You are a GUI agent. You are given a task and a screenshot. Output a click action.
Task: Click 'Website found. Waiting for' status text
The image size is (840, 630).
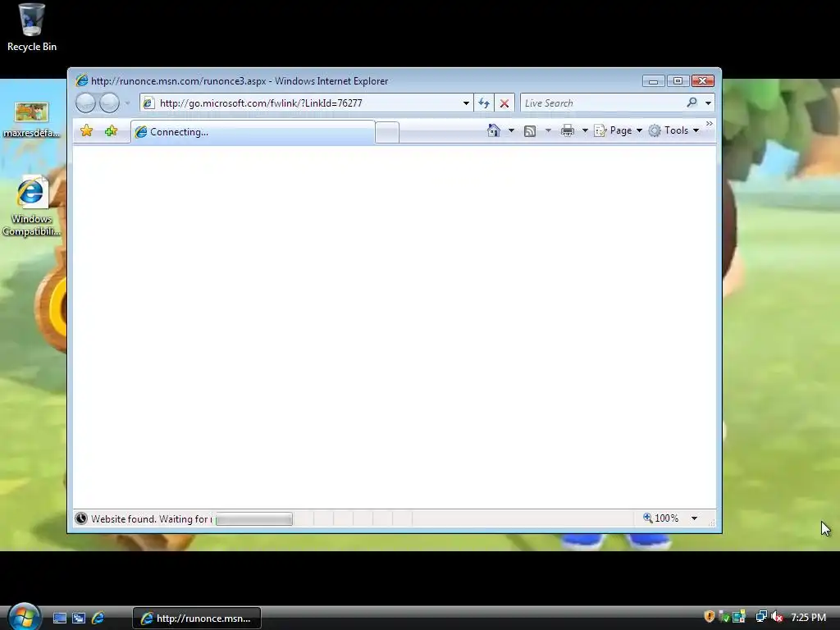pos(151,518)
